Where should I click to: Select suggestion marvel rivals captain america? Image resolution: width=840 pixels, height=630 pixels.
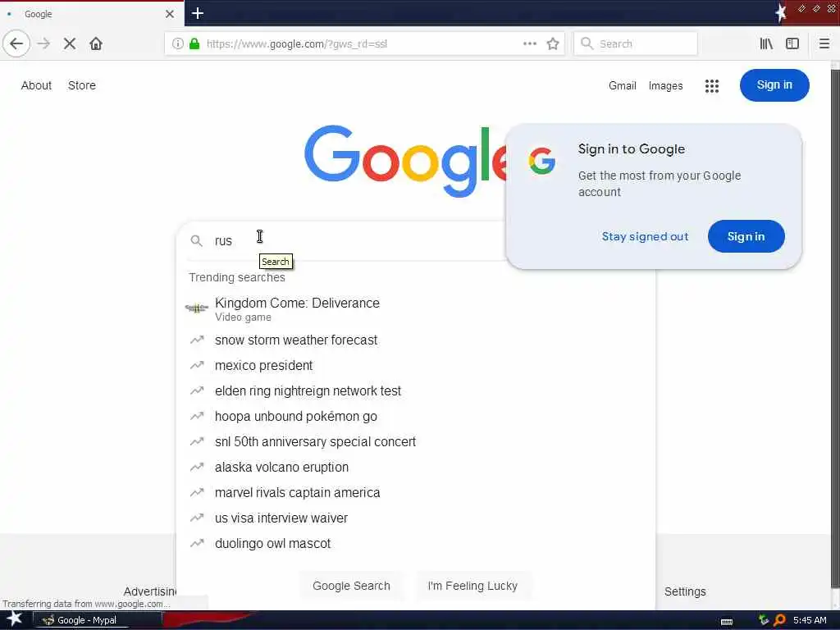[x=416, y=492]
